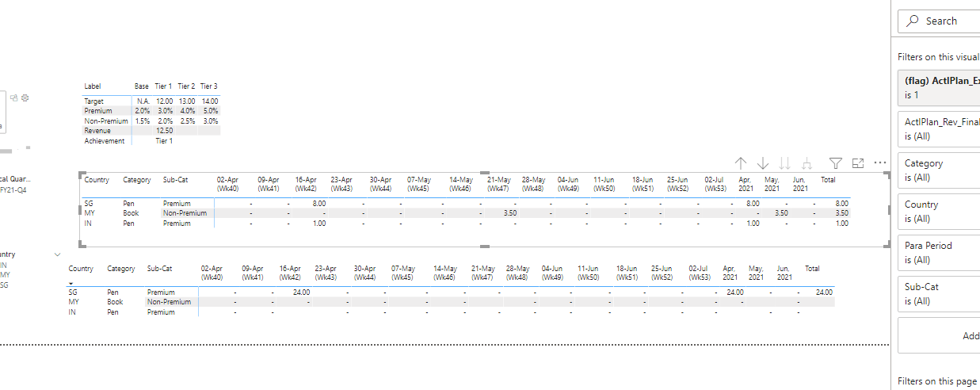
Task: Expand the Para Period filter card
Action: point(939,252)
